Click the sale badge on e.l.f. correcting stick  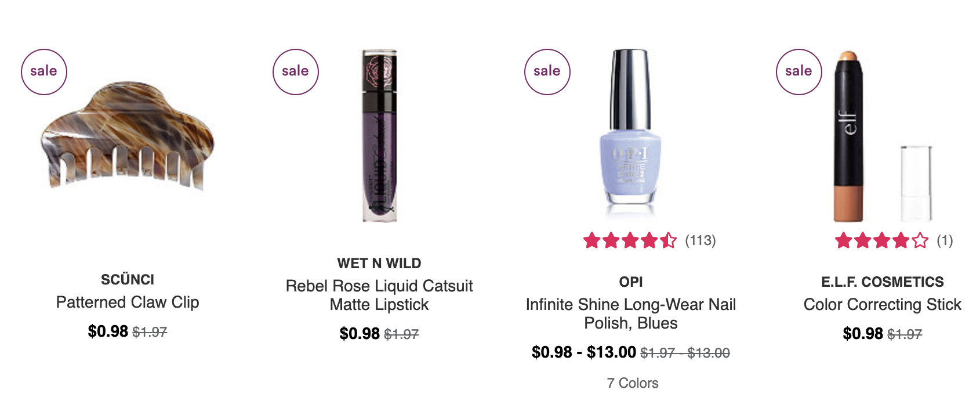pos(799,72)
